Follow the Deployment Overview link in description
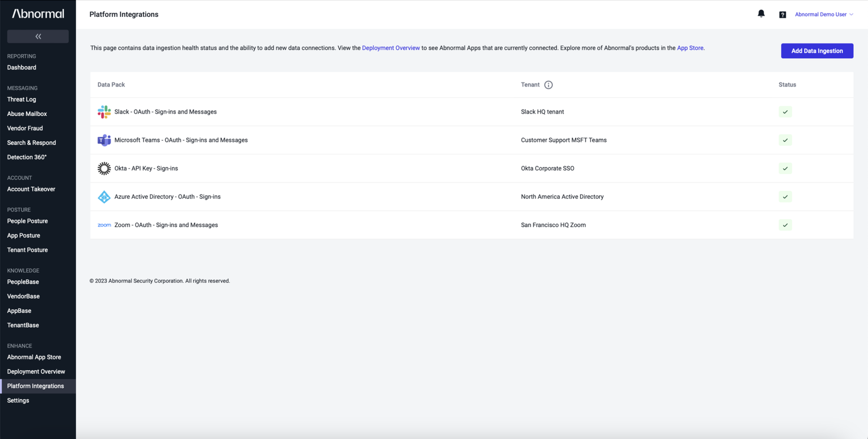Screen dimensions: 868x439 390,48
